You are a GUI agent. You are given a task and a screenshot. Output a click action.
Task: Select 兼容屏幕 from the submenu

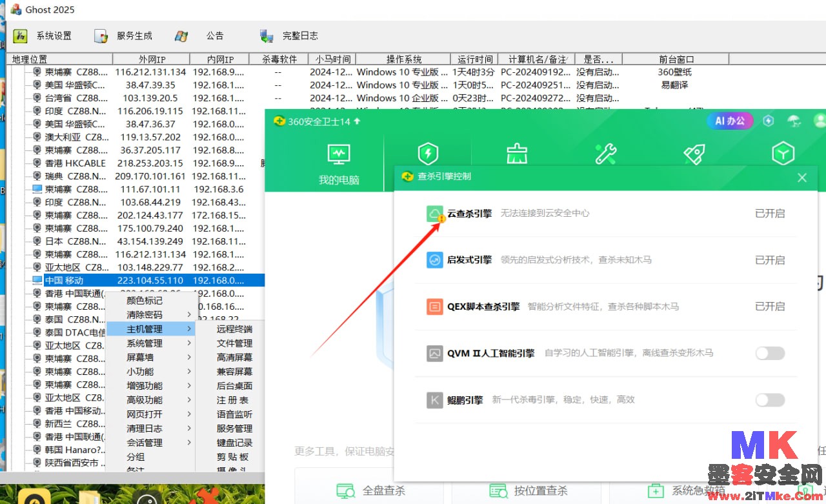click(x=234, y=372)
